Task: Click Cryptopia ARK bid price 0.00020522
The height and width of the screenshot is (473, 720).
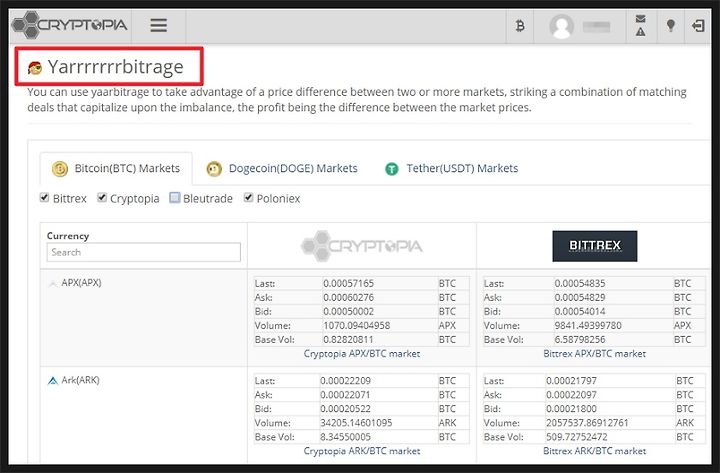Action: 345,409
